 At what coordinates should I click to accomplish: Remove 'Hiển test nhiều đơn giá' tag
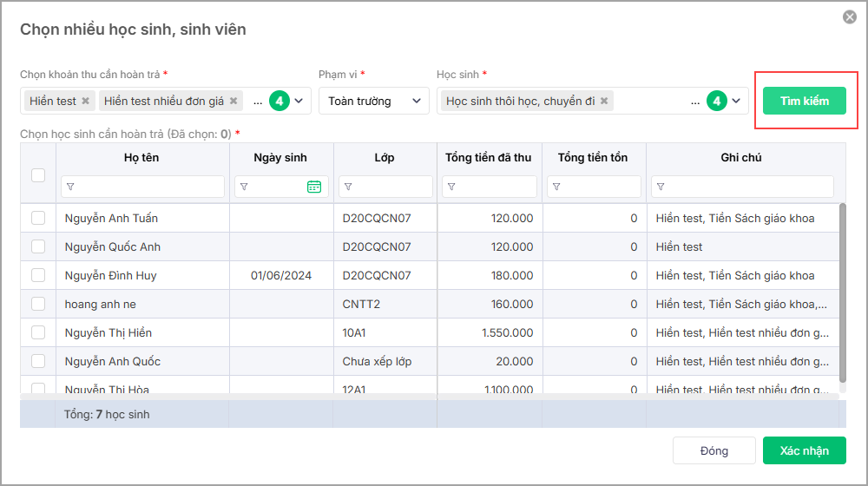(x=233, y=102)
